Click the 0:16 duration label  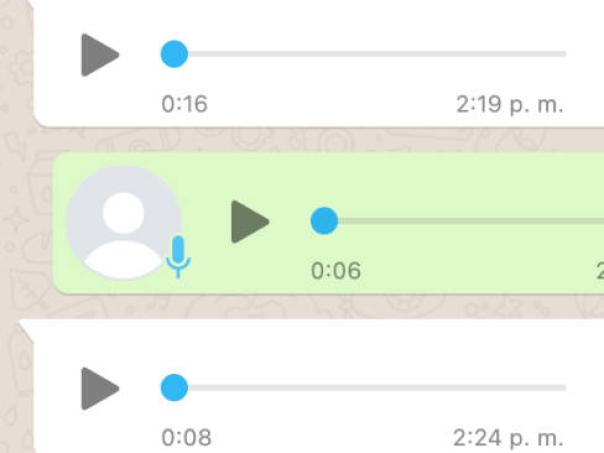pyautogui.click(x=185, y=104)
